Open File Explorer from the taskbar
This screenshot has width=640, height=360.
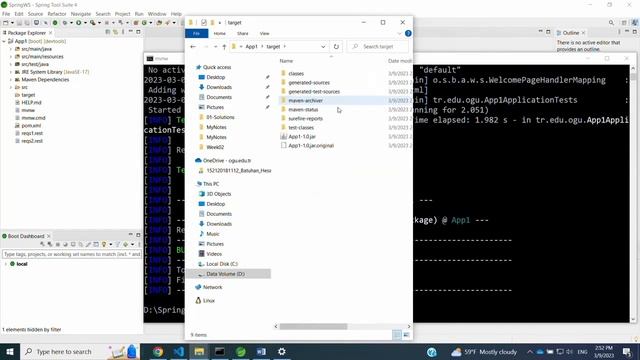tap(199, 351)
